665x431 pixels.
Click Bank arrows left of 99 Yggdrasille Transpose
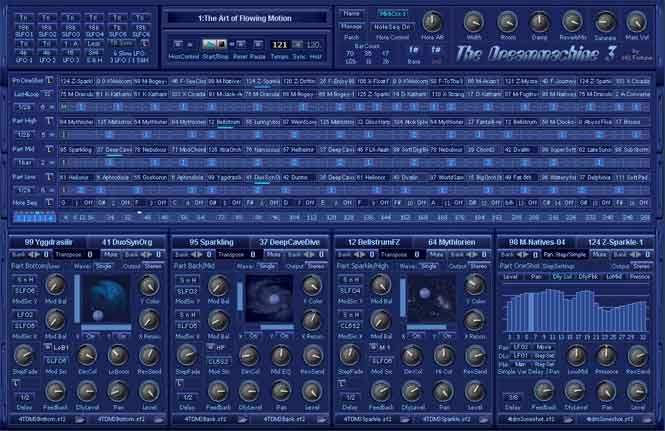coord(34,255)
